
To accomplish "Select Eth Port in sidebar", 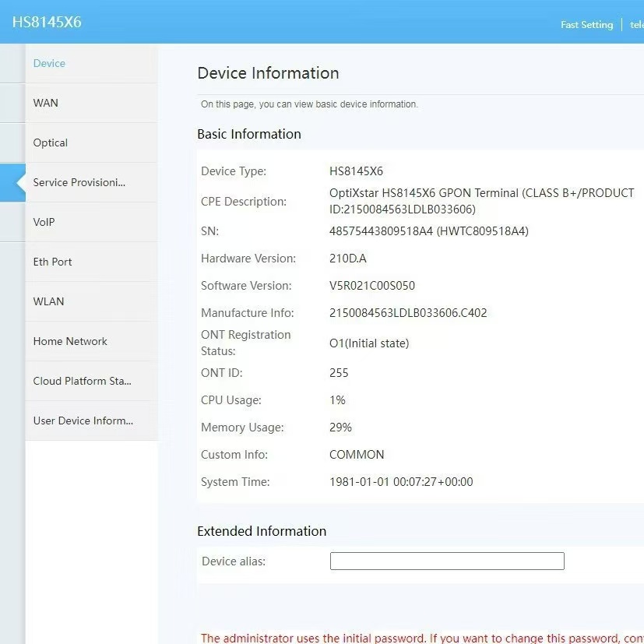I will (52, 262).
